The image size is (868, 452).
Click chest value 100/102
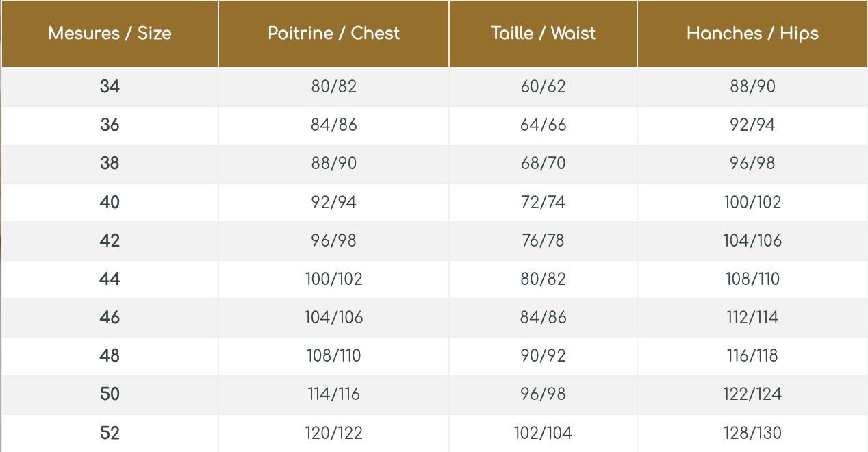point(333,279)
